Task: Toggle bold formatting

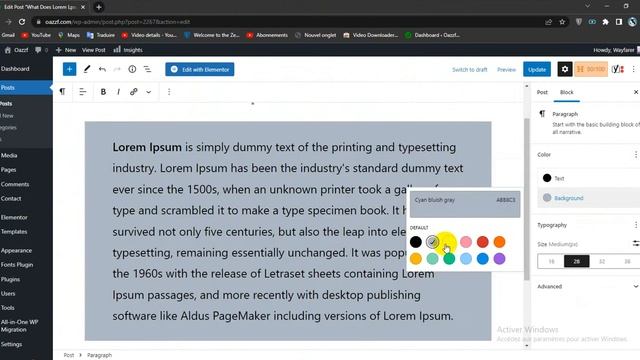Action: tap(103, 92)
